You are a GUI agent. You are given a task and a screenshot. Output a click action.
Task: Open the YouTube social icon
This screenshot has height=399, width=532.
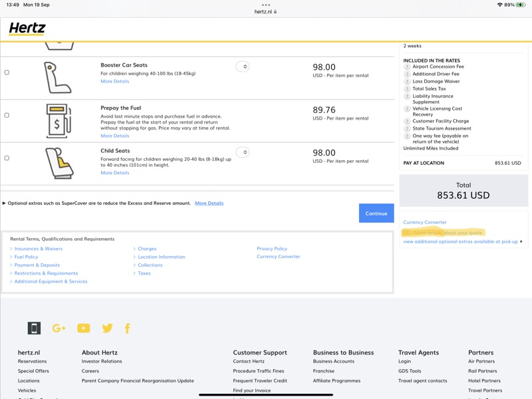tap(83, 328)
